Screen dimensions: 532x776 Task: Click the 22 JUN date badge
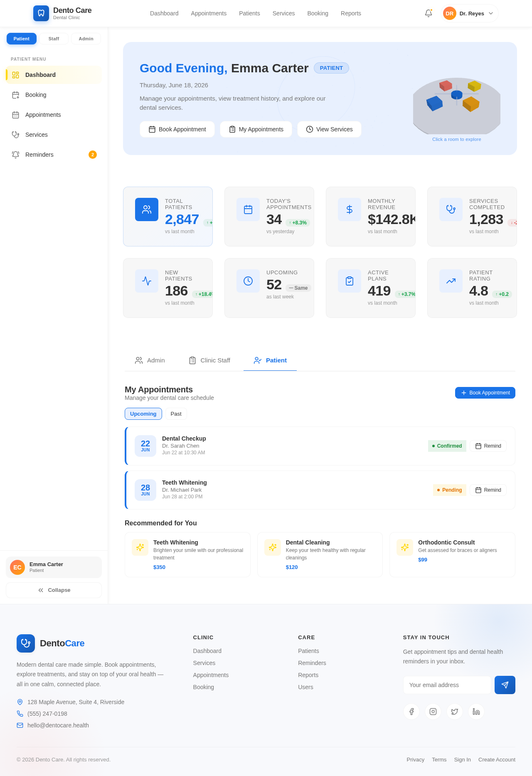click(145, 446)
